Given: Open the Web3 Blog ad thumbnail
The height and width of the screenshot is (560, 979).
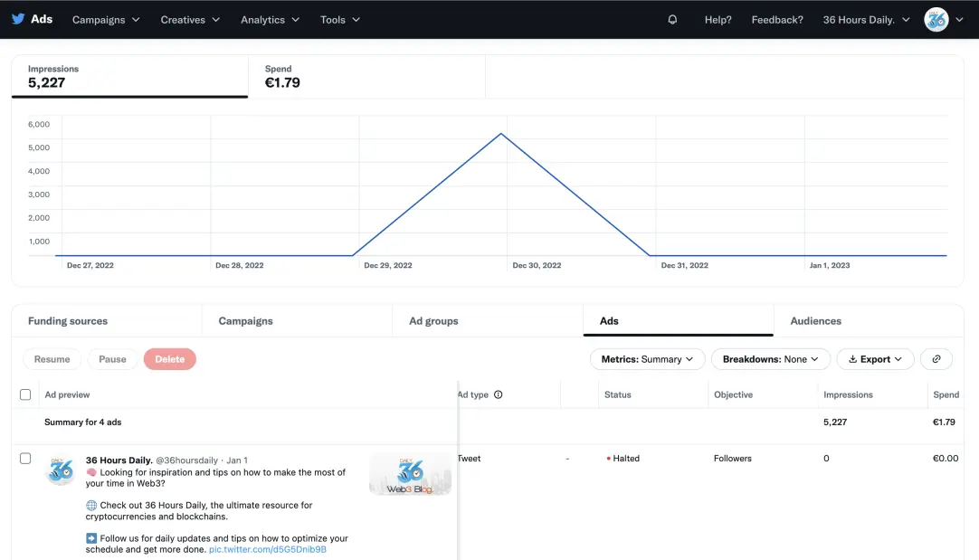Looking at the screenshot, I should coord(410,474).
